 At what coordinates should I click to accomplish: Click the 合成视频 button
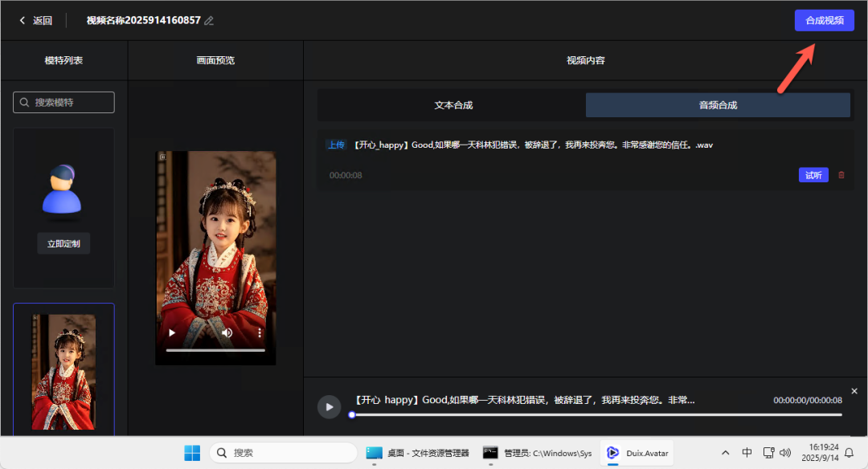click(x=824, y=21)
